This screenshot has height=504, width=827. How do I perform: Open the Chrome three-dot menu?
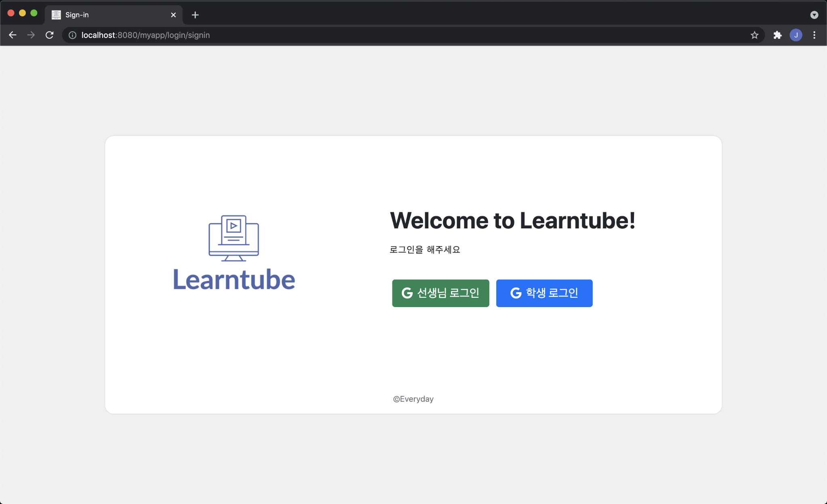pyautogui.click(x=814, y=35)
